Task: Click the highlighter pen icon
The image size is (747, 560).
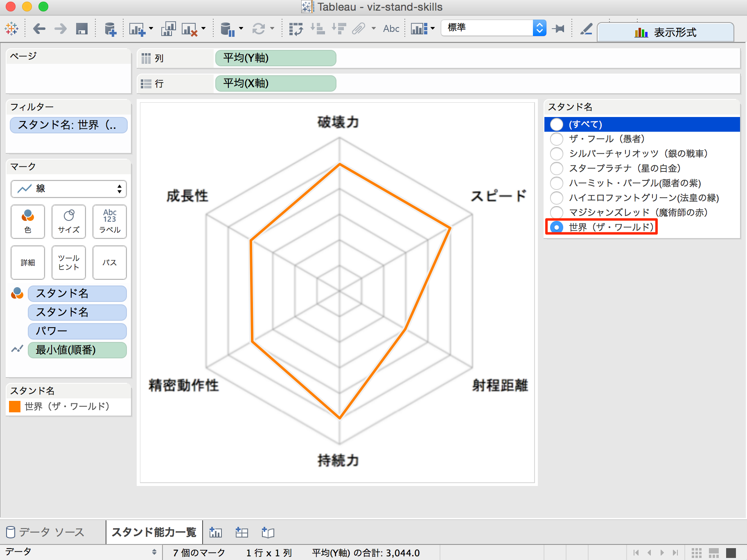Action: pos(586,29)
